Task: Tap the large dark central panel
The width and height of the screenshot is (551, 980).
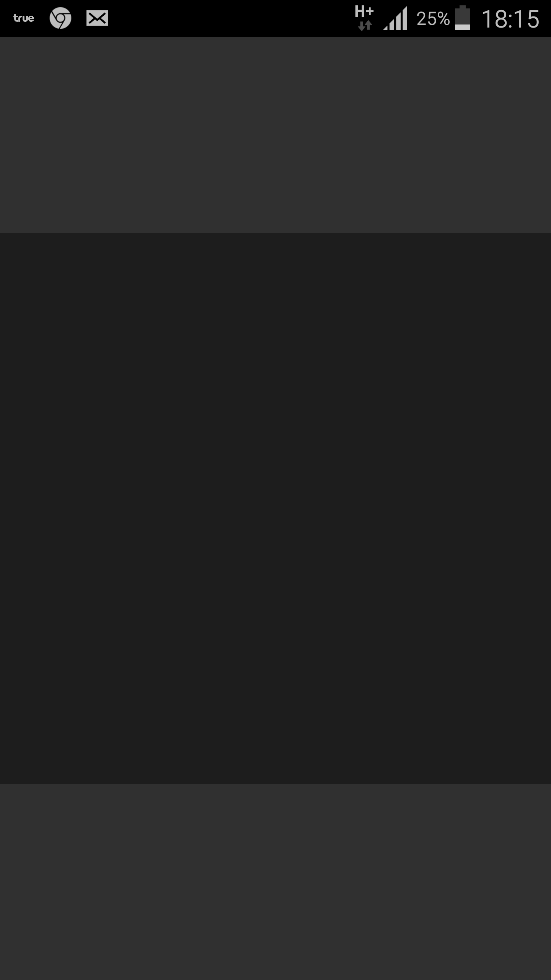Action: pyautogui.click(x=275, y=508)
